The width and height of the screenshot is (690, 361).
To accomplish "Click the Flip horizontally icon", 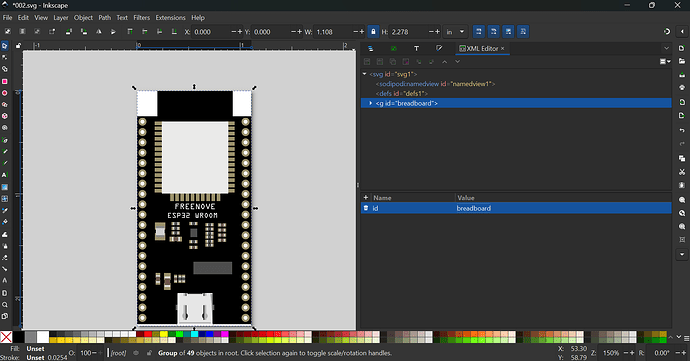I will coord(99,31).
